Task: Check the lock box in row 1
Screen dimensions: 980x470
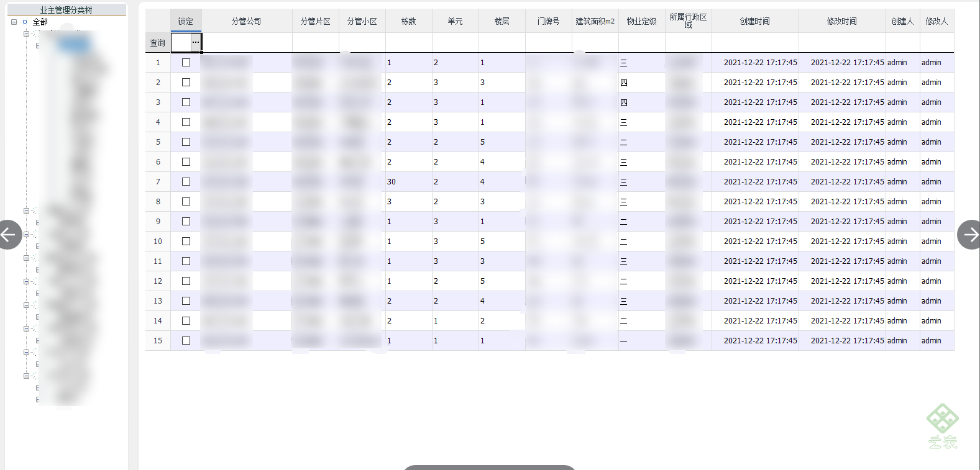Action: (186, 62)
